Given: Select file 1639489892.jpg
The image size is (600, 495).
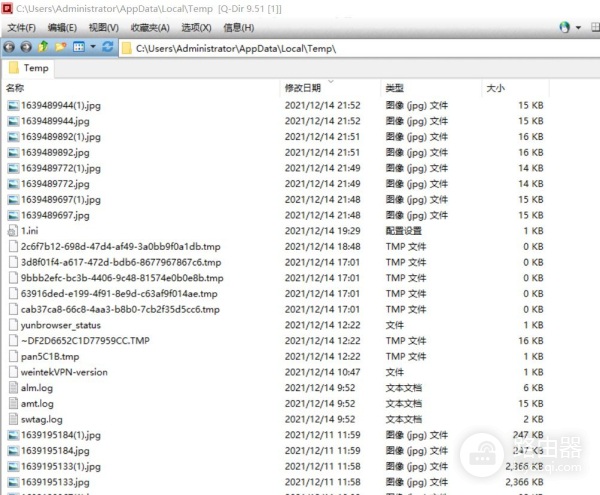Looking at the screenshot, I should click(55, 152).
